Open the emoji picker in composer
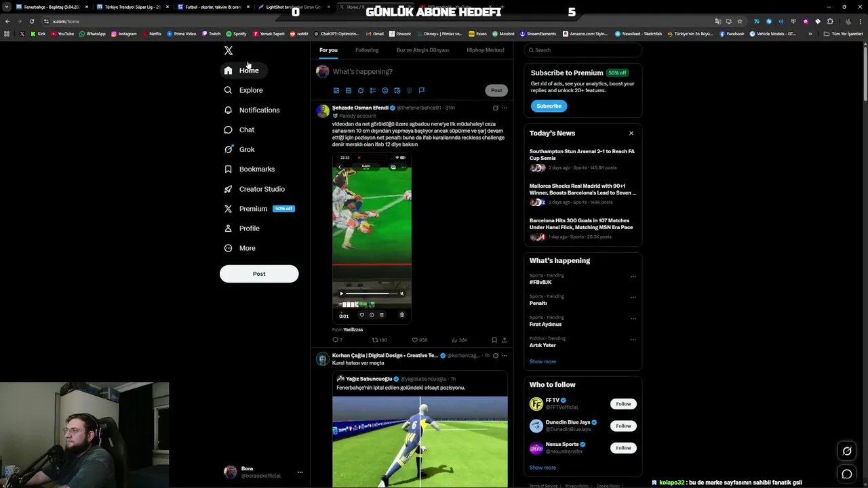This screenshot has width=868, height=488. coord(385,90)
